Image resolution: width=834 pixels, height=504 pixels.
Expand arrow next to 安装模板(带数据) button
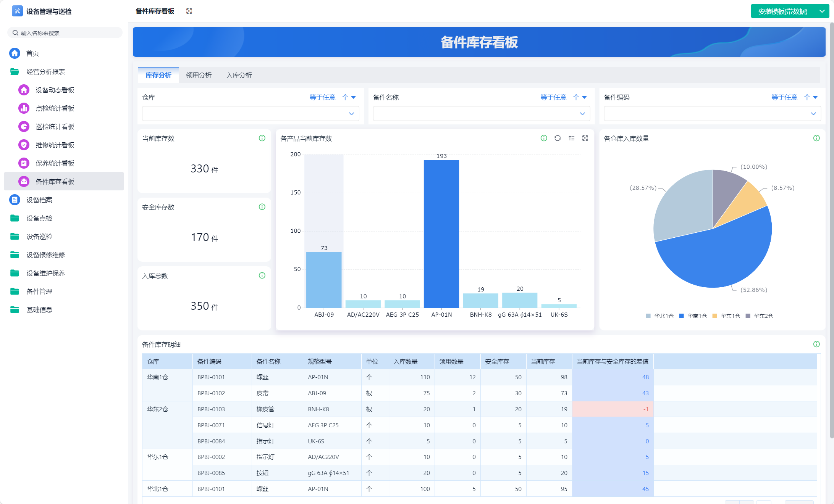click(822, 11)
